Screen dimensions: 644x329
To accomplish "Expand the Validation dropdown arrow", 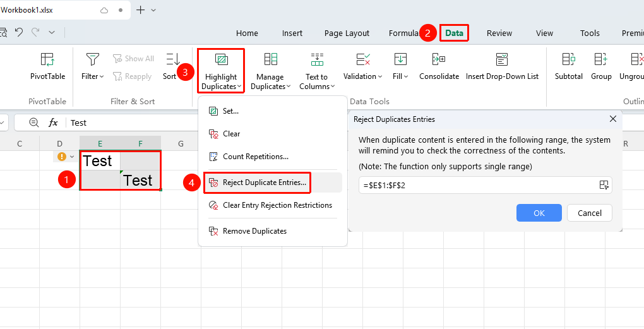I will coord(380,76).
